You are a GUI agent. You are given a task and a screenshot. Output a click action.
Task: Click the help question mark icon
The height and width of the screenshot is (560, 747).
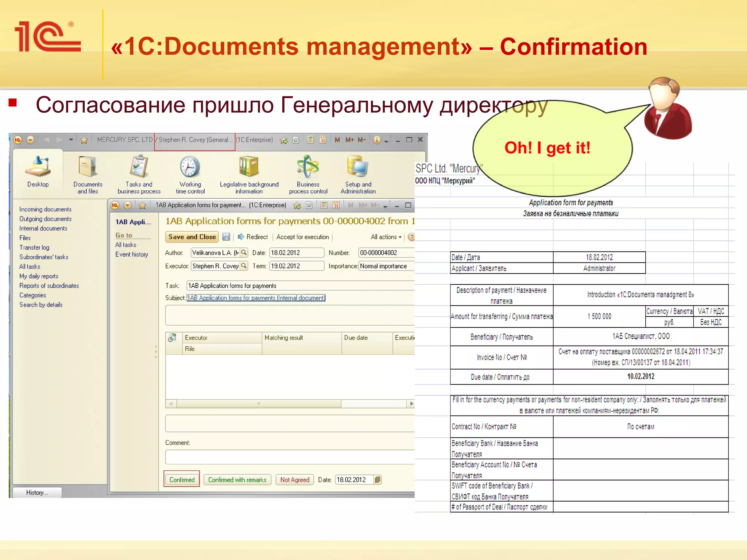411,237
